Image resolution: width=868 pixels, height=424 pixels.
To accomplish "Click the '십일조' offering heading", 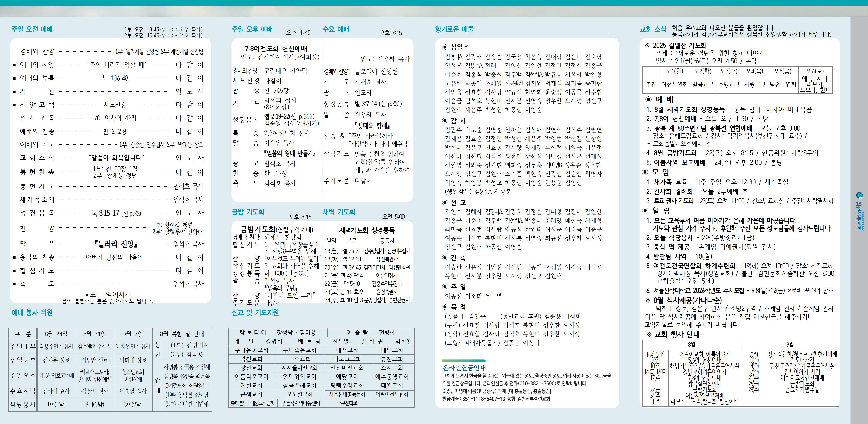I will tap(460, 47).
